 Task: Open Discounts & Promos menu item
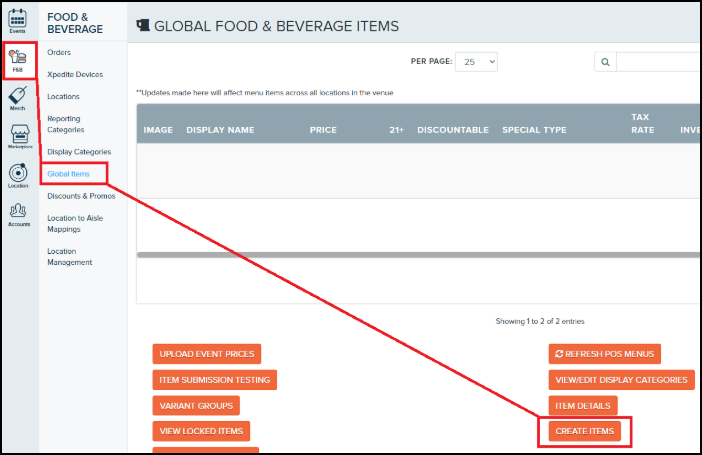coord(81,196)
